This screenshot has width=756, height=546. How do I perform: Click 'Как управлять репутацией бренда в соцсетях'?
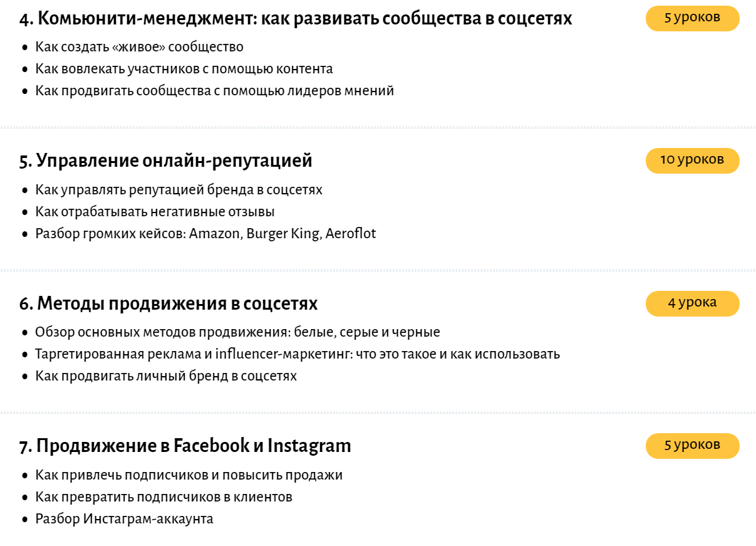click(179, 190)
